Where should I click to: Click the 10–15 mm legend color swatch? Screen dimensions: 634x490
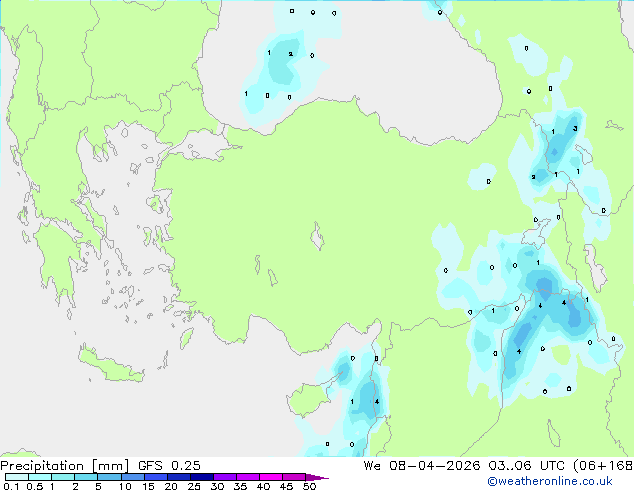tap(132, 477)
